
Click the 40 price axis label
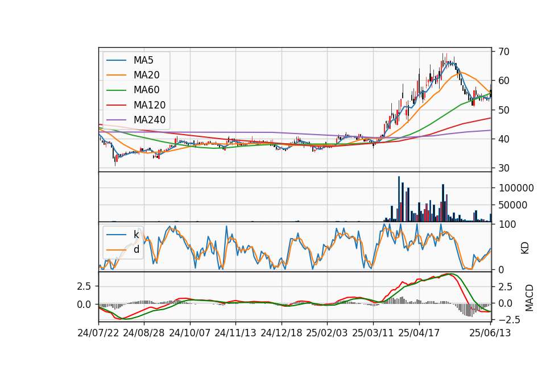pos(504,139)
